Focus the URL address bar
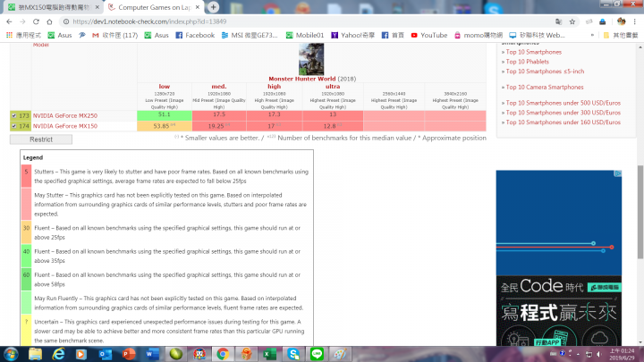The image size is (644, 362). point(304,21)
